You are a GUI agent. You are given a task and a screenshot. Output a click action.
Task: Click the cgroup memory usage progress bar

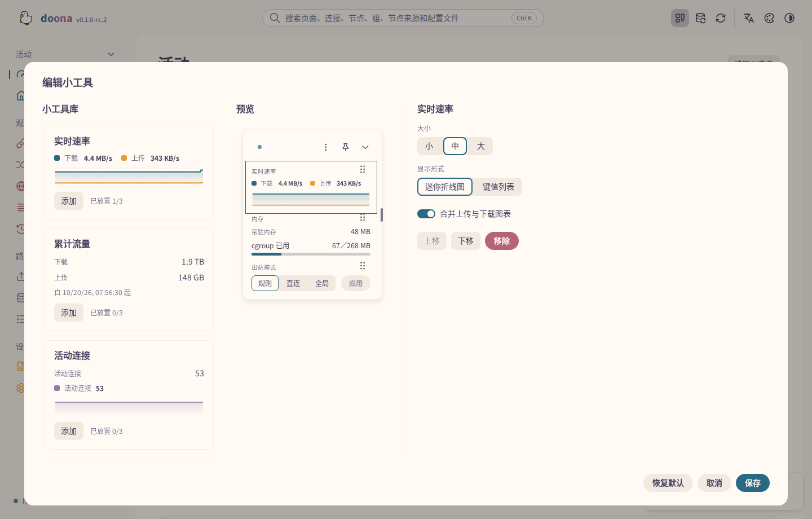(x=311, y=254)
